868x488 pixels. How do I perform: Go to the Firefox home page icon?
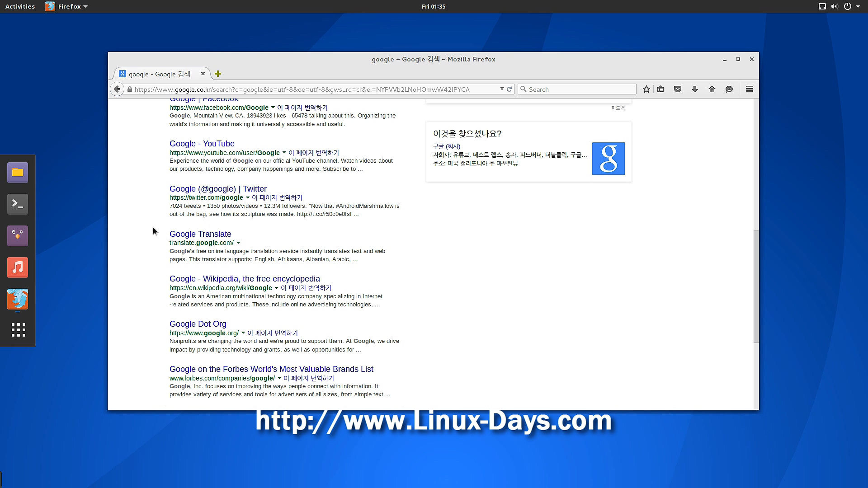pyautogui.click(x=712, y=89)
